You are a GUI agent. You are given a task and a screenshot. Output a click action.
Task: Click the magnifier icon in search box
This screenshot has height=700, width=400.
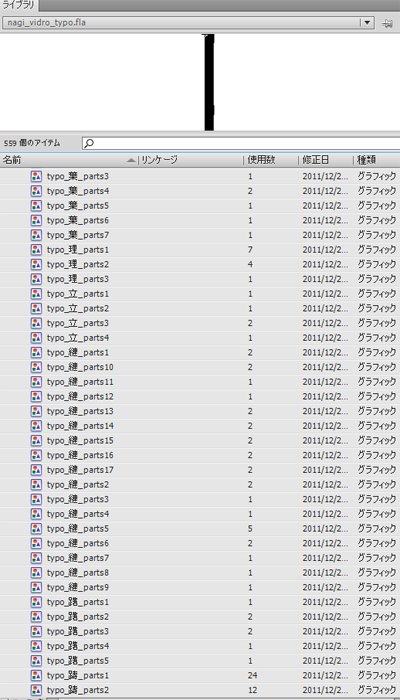point(89,143)
